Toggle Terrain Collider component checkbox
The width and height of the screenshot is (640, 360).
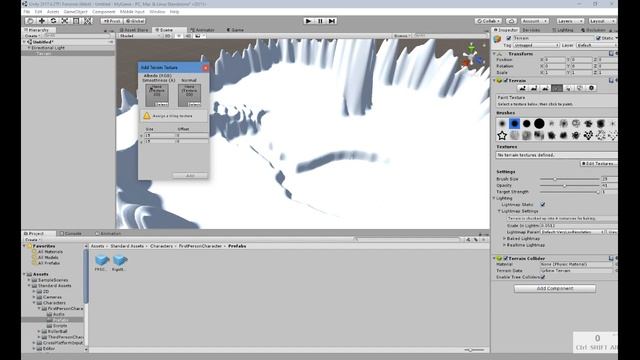pyautogui.click(x=506, y=258)
